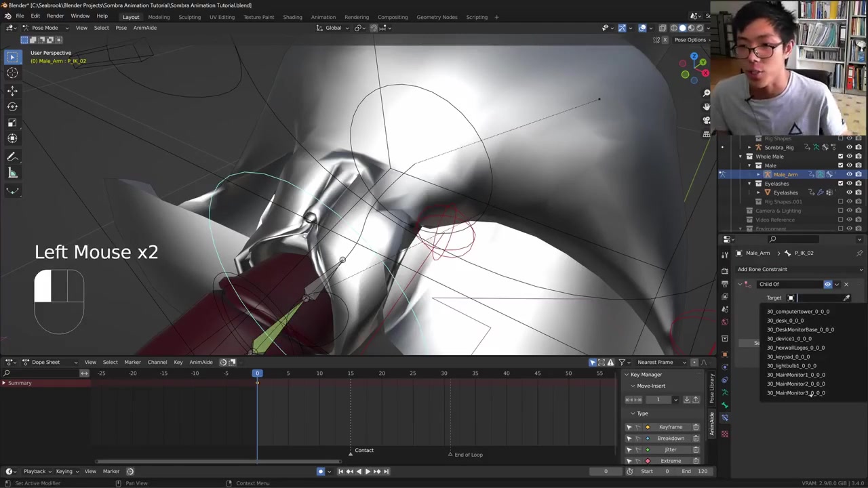The width and height of the screenshot is (868, 488).
Task: Toggle the Child Of constraint visibility eye
Action: coord(827,284)
